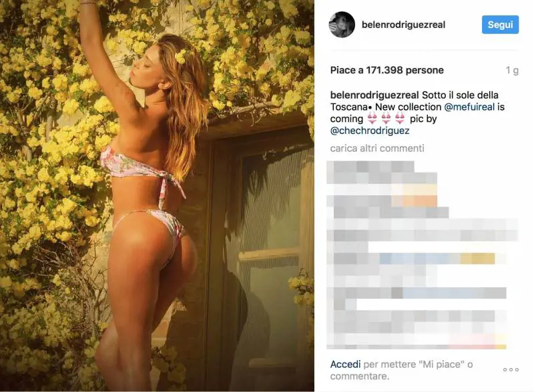Image resolution: width=534 pixels, height=392 pixels.
Task: Open the @chechrodriguez mention link
Action: pos(370,130)
